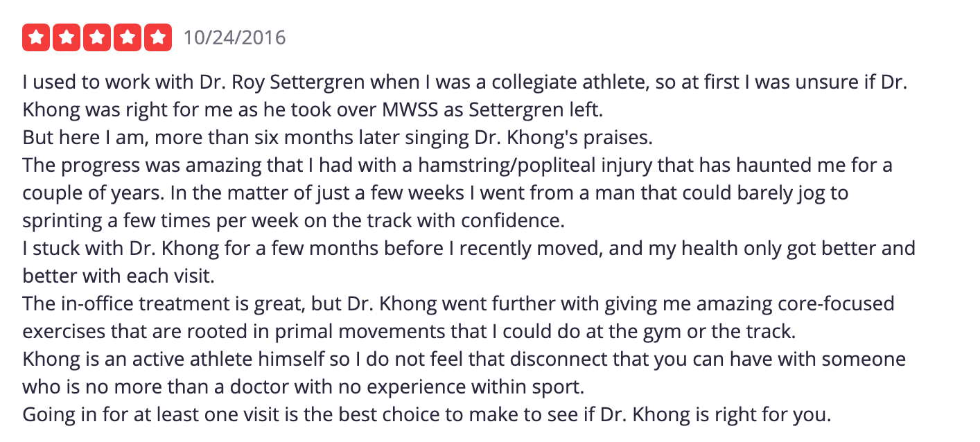Click the review date 10/24/2016
The width and height of the screenshot is (980, 442).
point(234,37)
